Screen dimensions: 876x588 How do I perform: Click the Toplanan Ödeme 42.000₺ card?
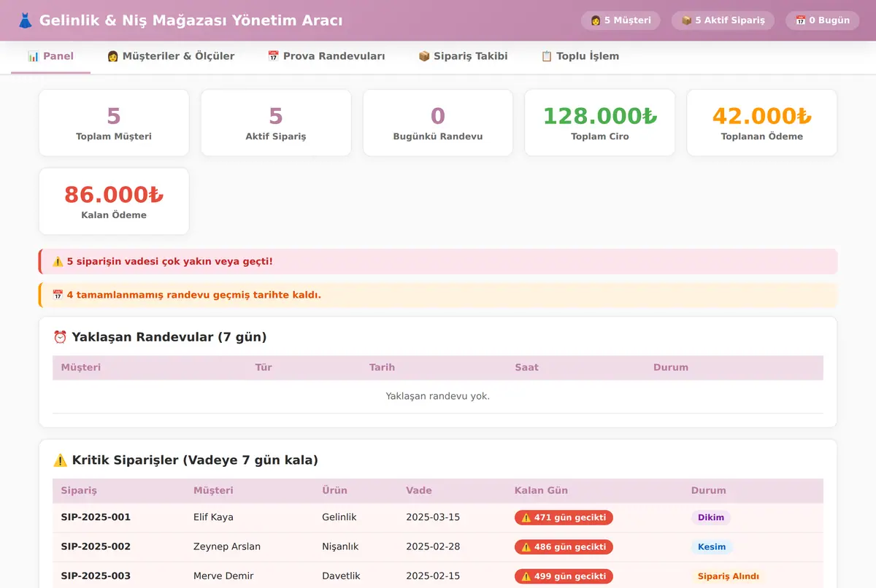point(762,123)
